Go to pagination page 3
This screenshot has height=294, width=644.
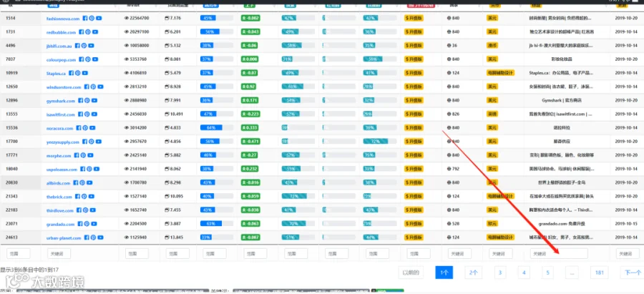[500, 273]
